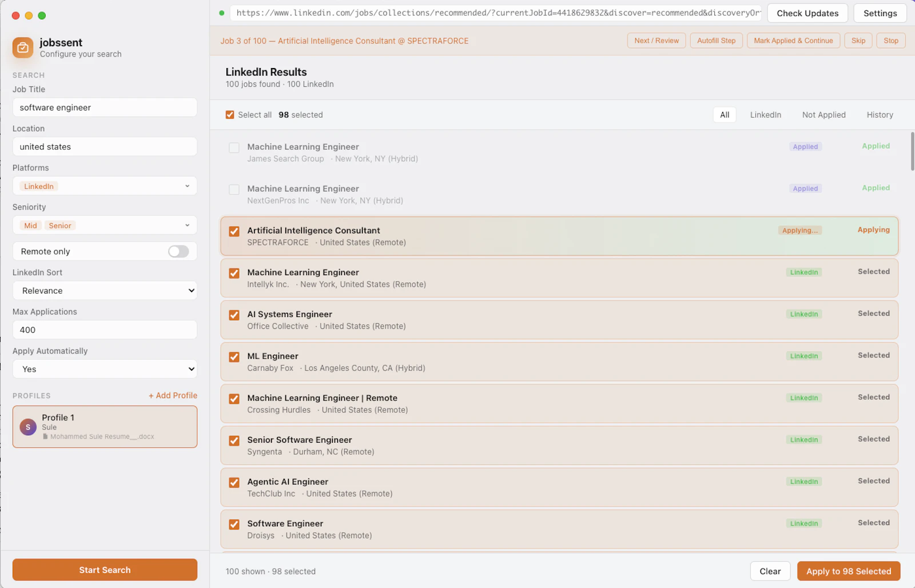Click LinkedIn badge on Intellyk Inc. row

point(803,272)
